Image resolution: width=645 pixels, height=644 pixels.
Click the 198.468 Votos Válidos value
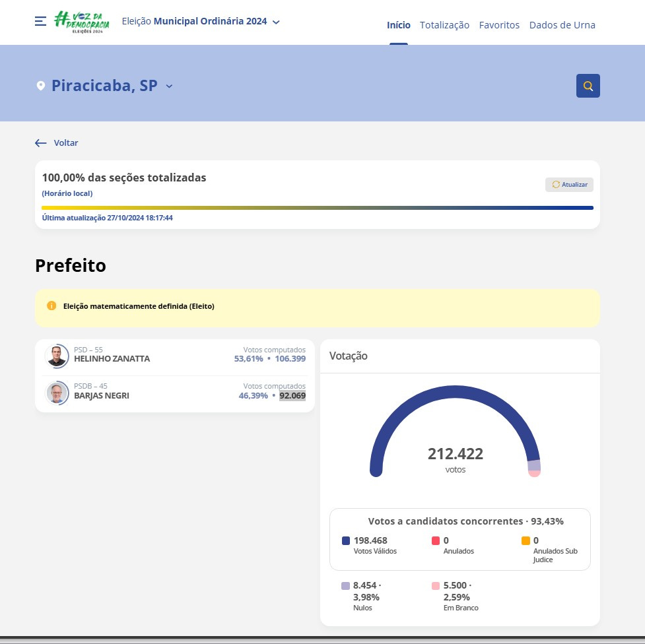(x=370, y=540)
